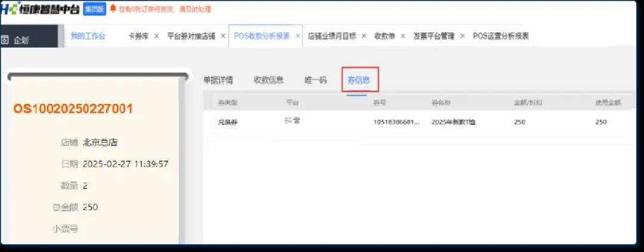Image resolution: width=644 pixels, height=252 pixels.
Task: Close the POS收款分析报表 tab
Action: coord(296,36)
